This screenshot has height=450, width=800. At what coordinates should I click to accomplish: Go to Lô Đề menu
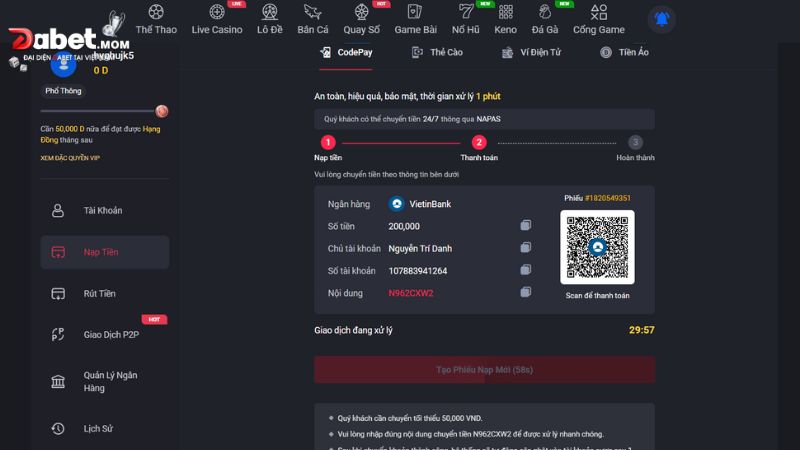coord(269,19)
